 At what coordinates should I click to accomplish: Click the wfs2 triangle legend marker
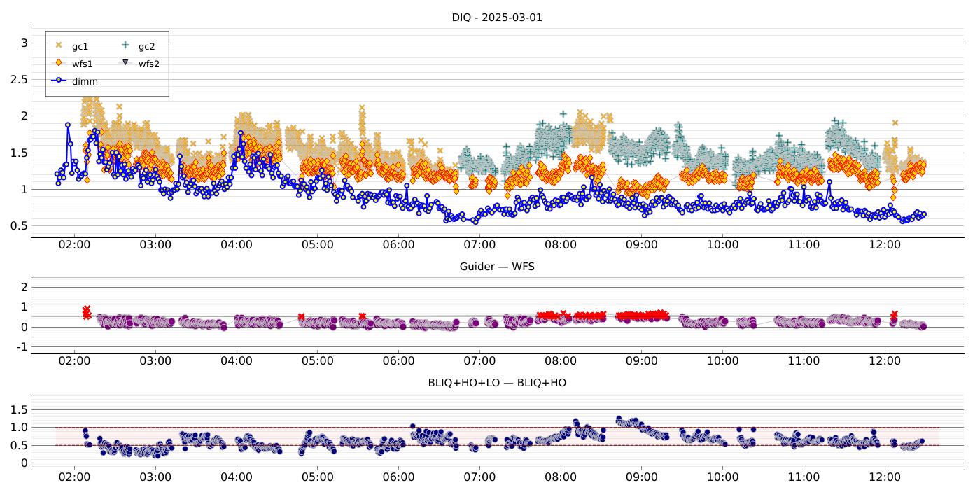pos(125,62)
